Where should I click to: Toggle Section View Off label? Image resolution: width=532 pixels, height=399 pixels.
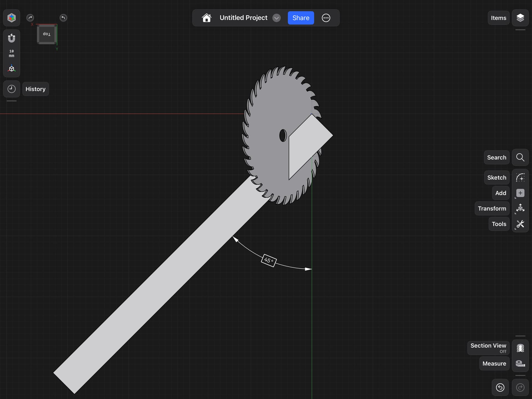coord(488,348)
